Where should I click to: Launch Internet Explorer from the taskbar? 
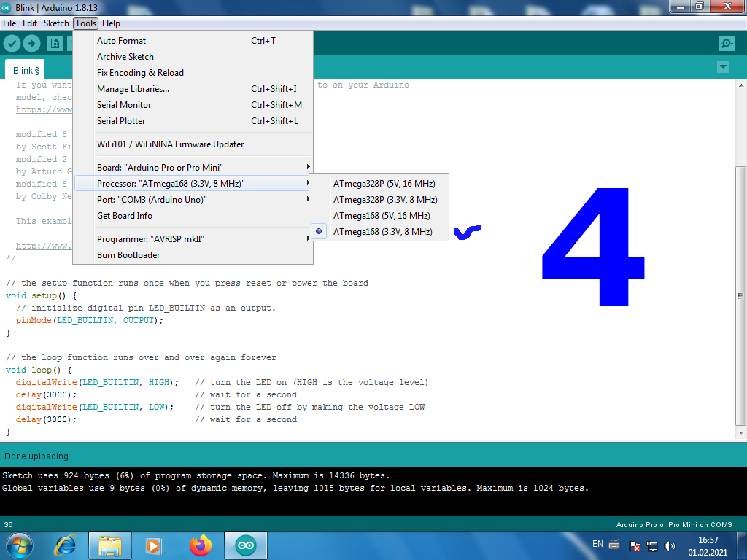click(65, 545)
